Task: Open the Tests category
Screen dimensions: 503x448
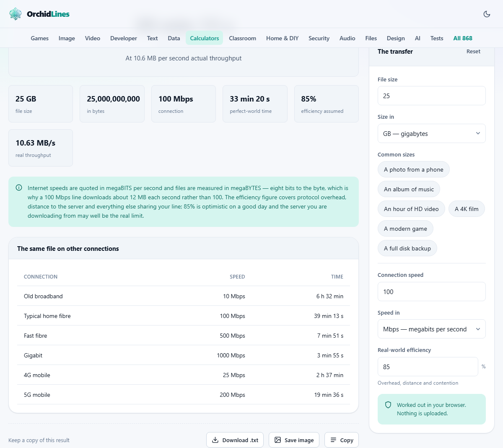Action: [437, 38]
